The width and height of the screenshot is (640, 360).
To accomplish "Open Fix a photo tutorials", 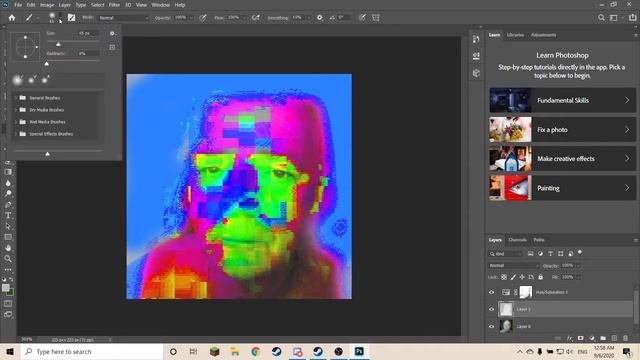I will [x=562, y=129].
